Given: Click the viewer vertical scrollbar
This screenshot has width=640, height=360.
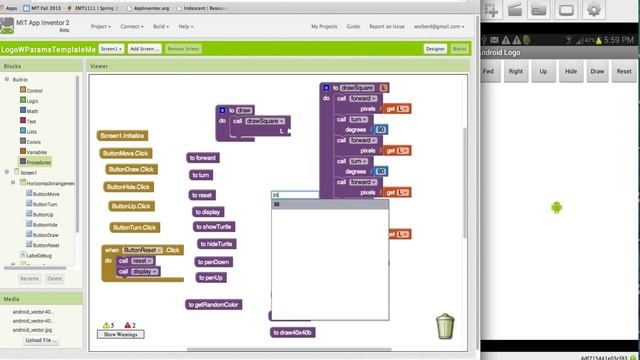Looking at the screenshot, I should [464, 183].
